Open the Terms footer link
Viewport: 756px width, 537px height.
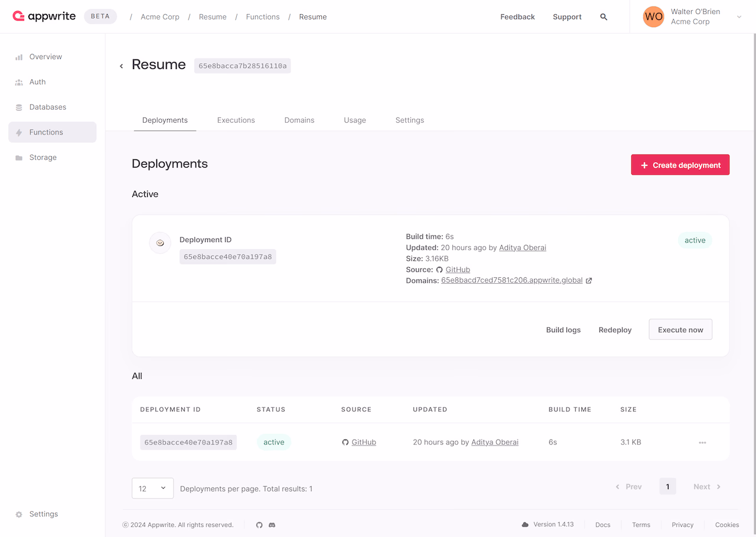point(641,525)
